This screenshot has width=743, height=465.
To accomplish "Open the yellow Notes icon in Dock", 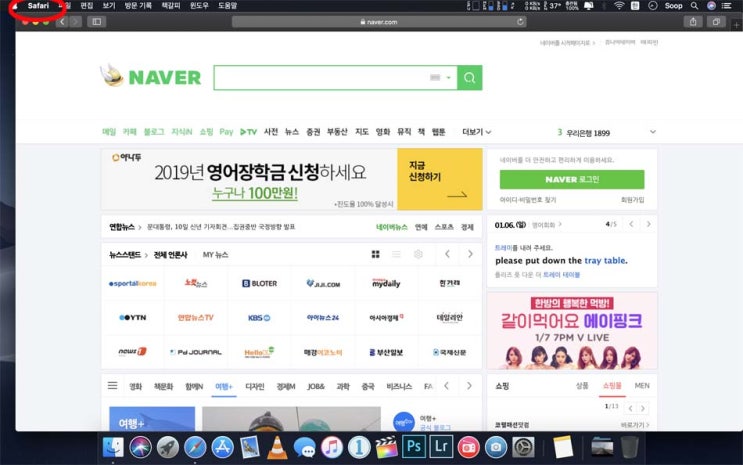I will 563,447.
